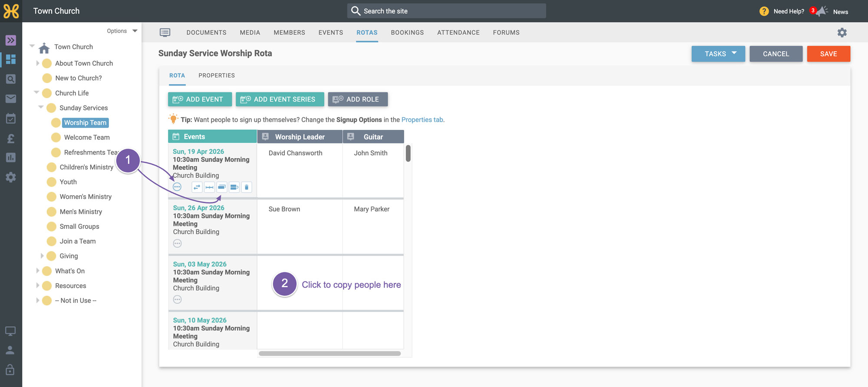Screen dimensions: 868x387
Task: Switch to the Properties sub-tab
Action: pos(217,76)
